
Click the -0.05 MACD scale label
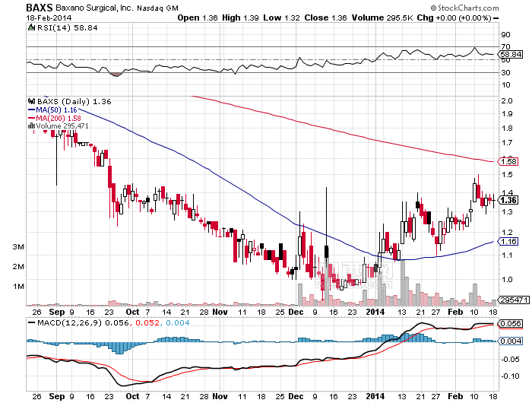511,359
